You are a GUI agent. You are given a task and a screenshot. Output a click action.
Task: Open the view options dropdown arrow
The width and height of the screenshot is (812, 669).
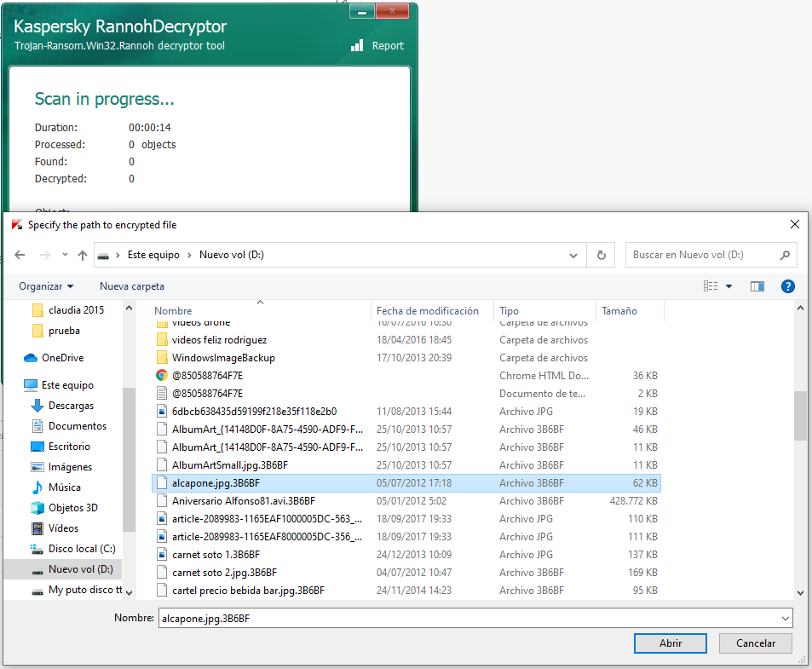(x=729, y=286)
